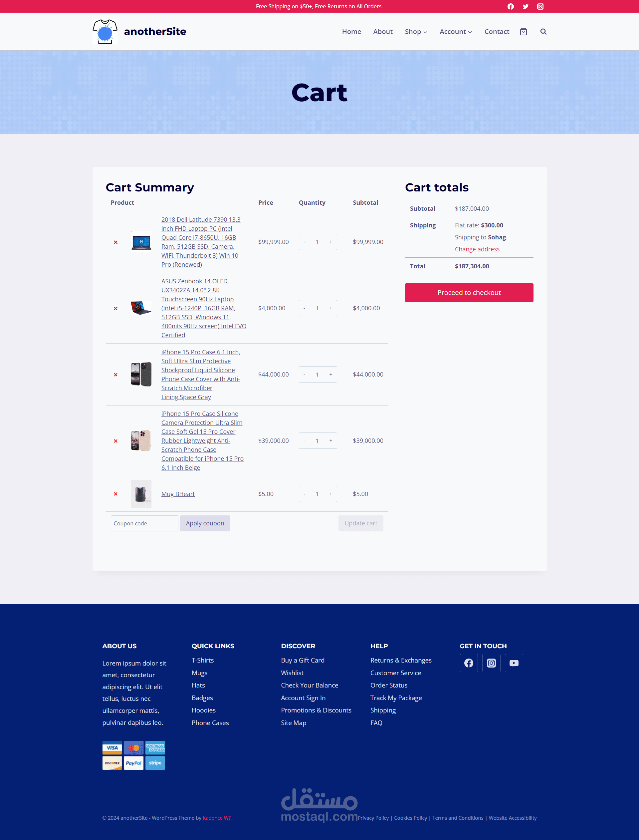Click the Update cart button
The height and width of the screenshot is (840, 639).
360,523
